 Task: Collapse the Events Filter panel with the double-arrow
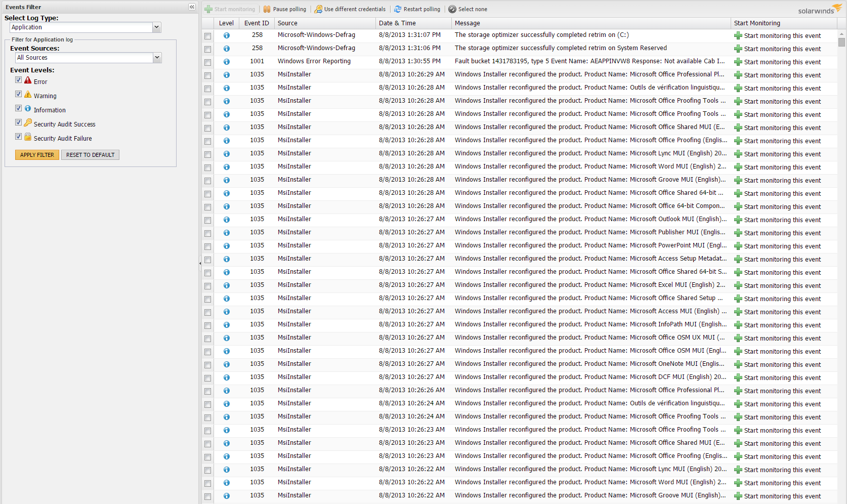click(191, 7)
